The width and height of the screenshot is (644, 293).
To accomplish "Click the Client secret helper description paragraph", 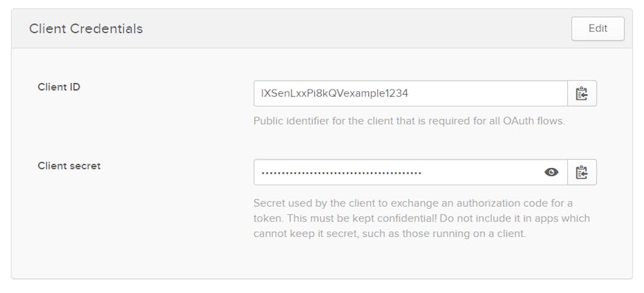I will click(421, 218).
